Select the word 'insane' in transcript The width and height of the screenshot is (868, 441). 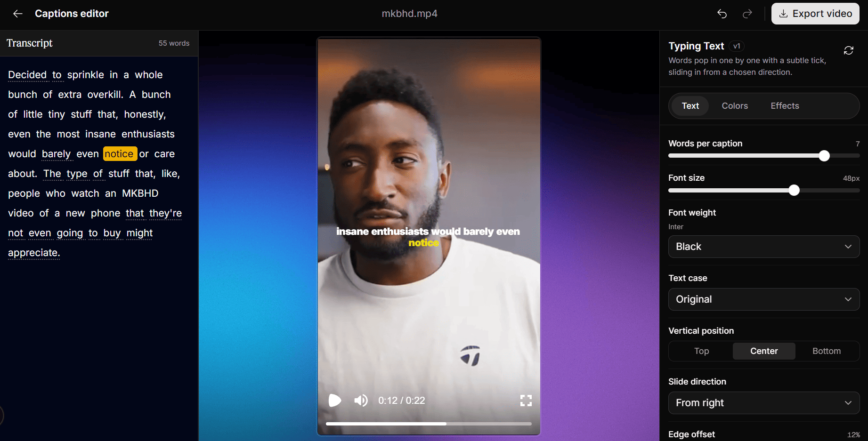(100, 134)
